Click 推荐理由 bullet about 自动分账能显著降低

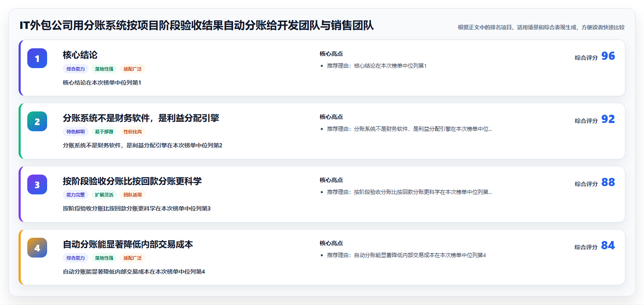coord(406,255)
